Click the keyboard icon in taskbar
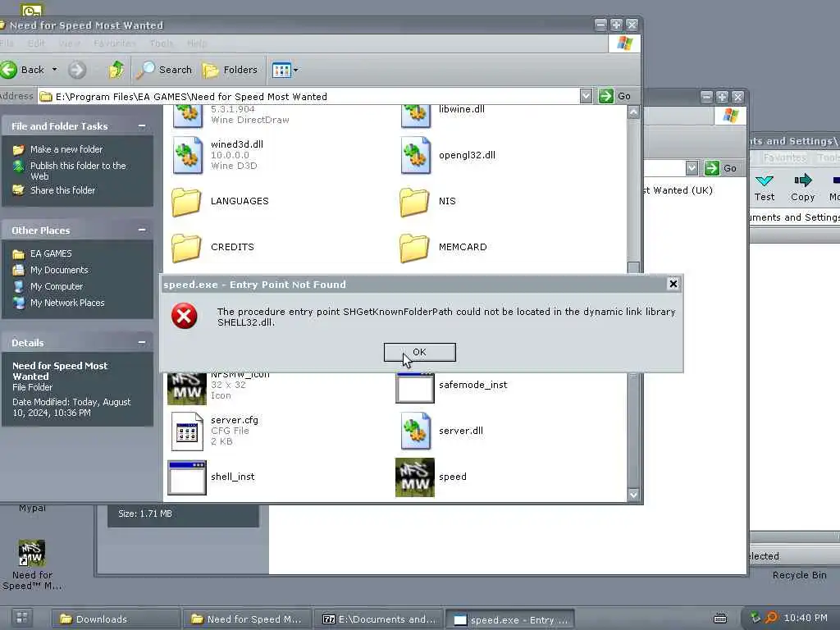Image resolution: width=840 pixels, height=630 pixels. tap(720, 619)
